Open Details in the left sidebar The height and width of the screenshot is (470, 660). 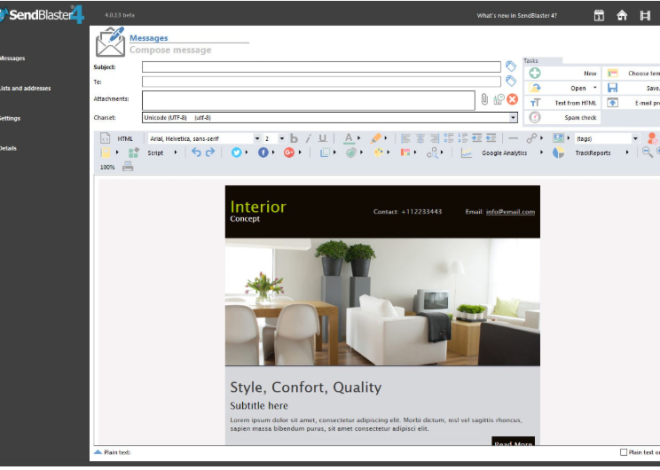click(8, 149)
